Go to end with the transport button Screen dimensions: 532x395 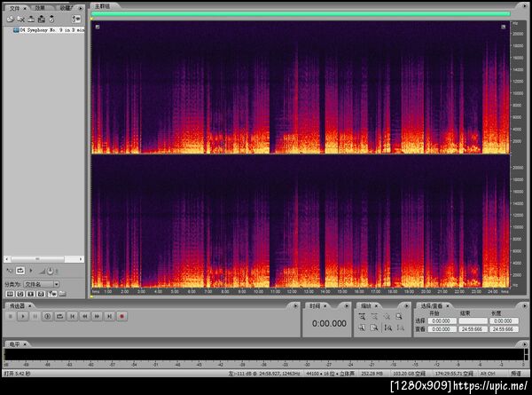click(109, 317)
